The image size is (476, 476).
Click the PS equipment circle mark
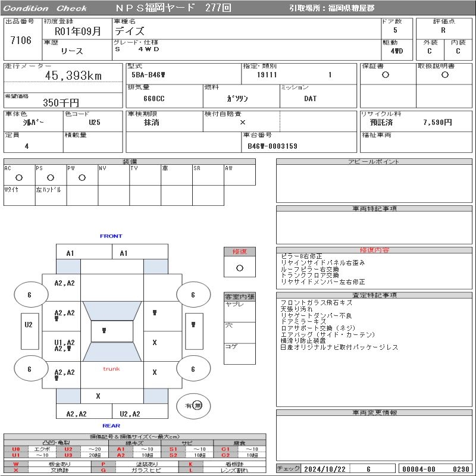click(x=51, y=177)
